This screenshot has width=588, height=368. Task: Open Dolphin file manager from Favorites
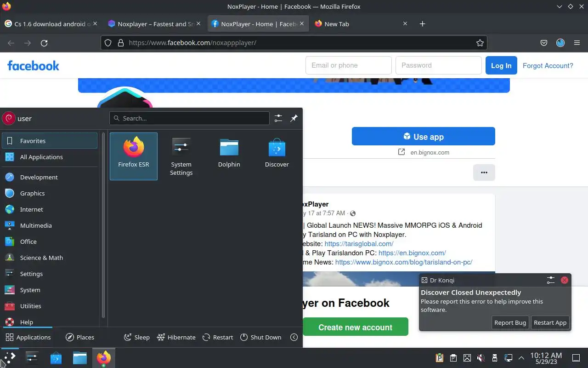[229, 156]
